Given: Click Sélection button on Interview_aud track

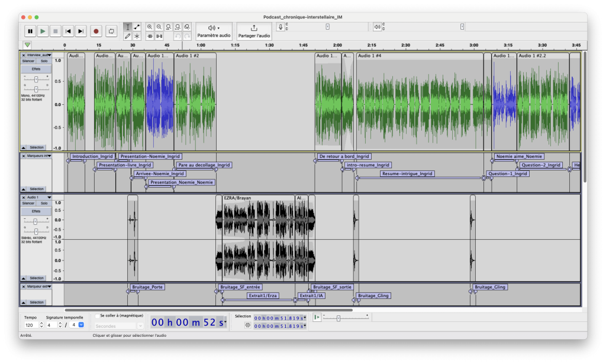Looking at the screenshot, I should 37,147.
